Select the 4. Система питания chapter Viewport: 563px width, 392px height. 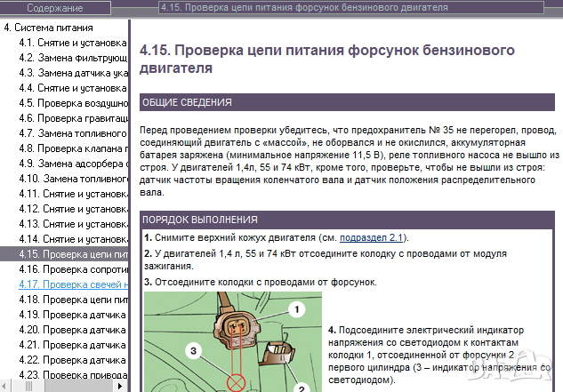coord(60,27)
